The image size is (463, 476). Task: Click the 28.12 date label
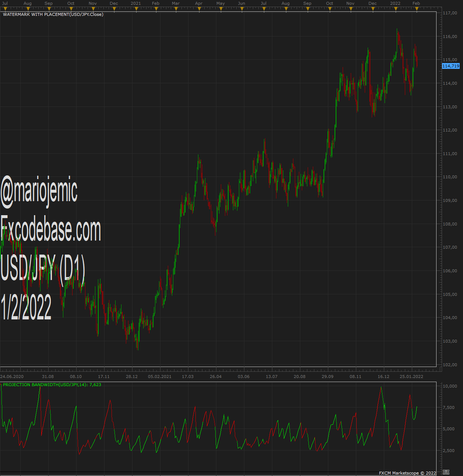click(132, 377)
